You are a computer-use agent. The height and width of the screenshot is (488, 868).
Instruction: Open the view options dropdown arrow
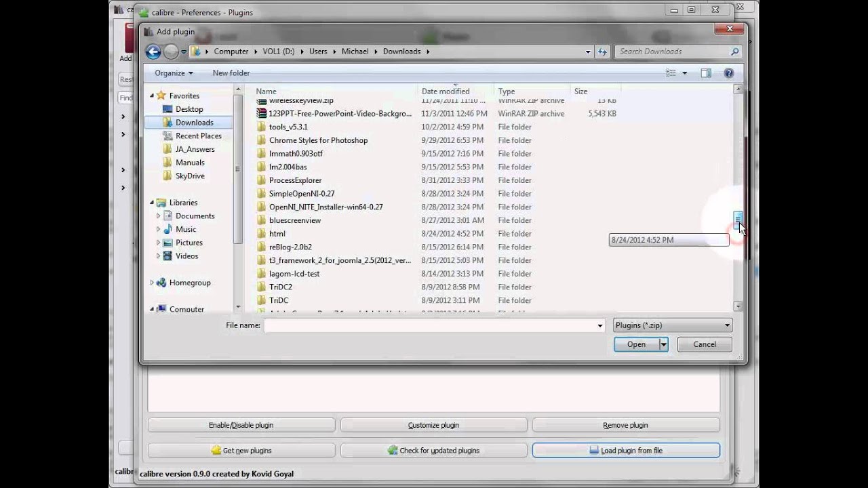[x=684, y=73]
